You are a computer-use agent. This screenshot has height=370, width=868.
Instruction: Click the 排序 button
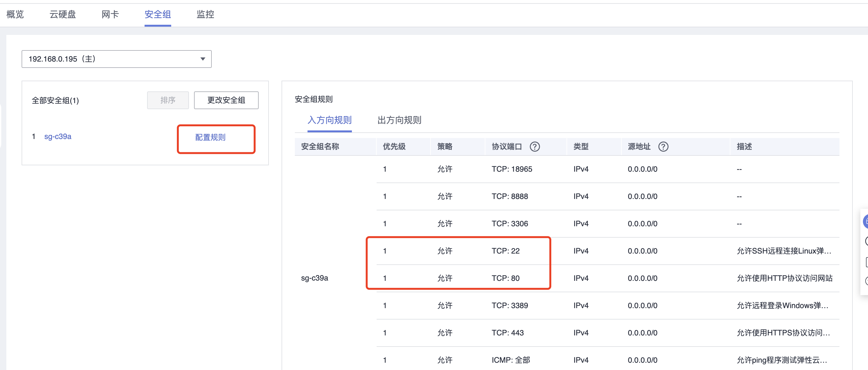(168, 100)
